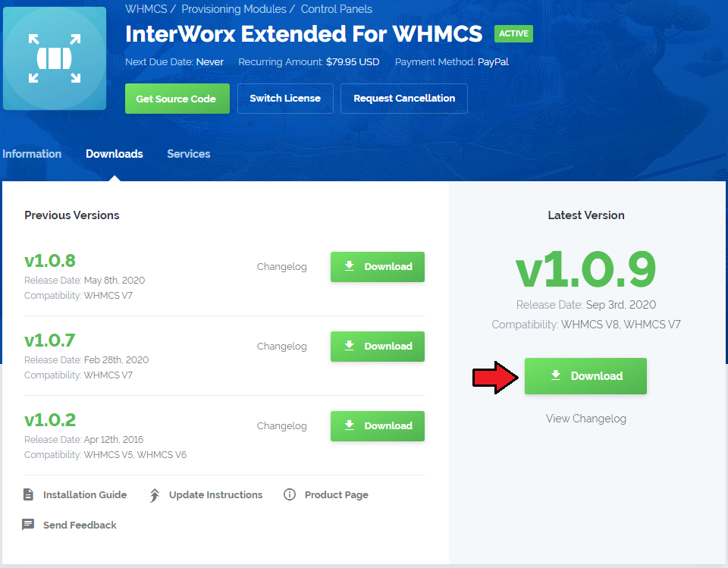Click Compatibility WHMCS V8, WHMCS V7 text
This screenshot has height=568, width=728.
tap(586, 324)
